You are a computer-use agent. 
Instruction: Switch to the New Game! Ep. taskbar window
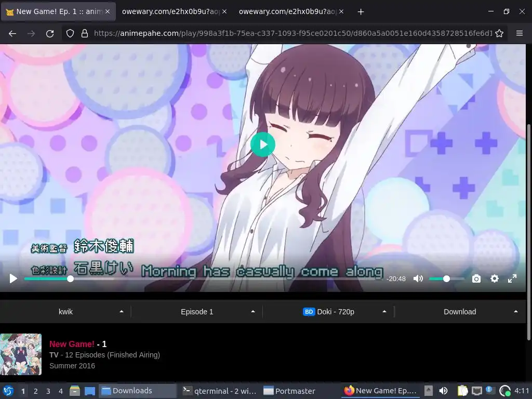(381, 391)
